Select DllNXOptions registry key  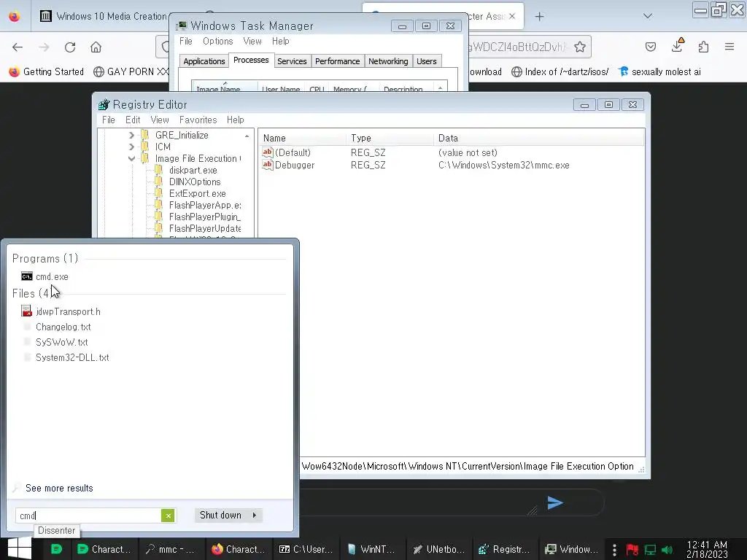(x=195, y=182)
